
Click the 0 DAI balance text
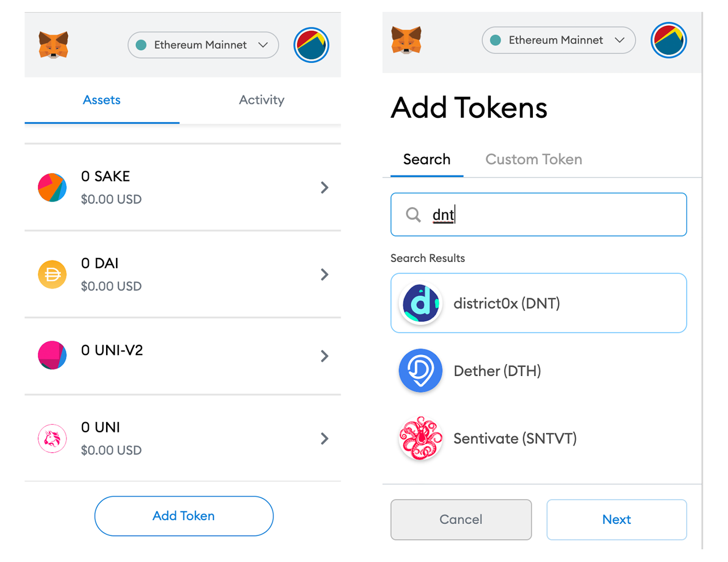point(100,263)
